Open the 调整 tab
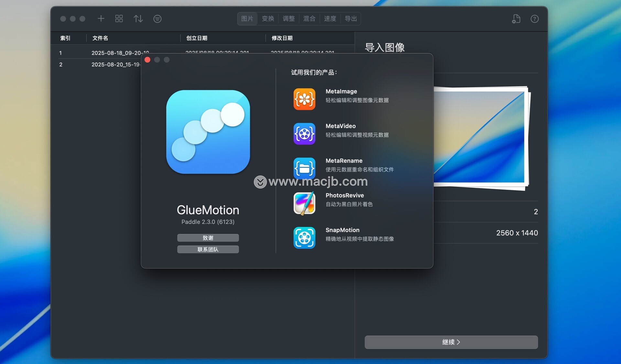621x364 pixels. tap(289, 19)
